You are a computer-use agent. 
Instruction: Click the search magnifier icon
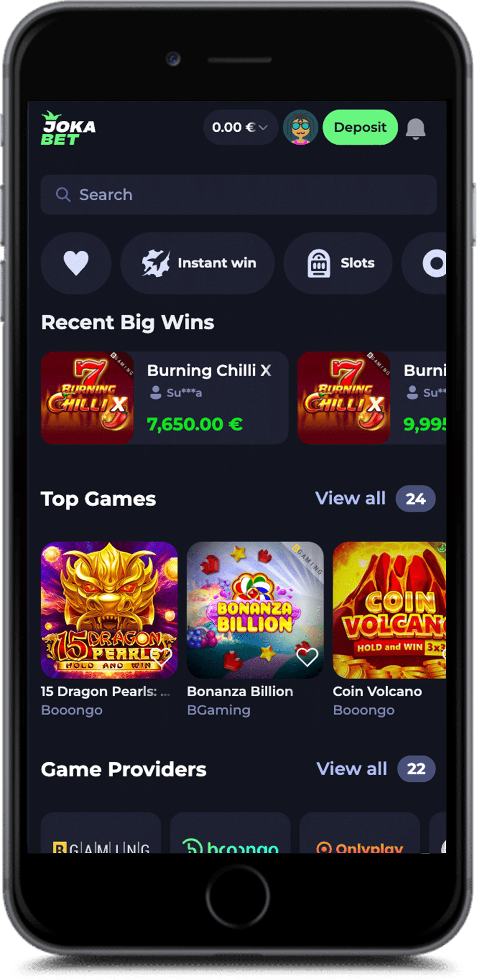click(x=63, y=194)
